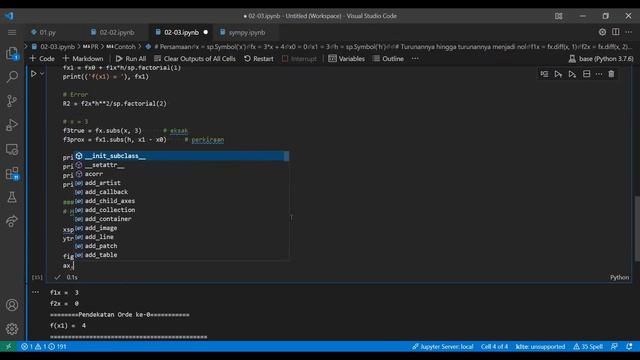Add a new Markdown cell

tap(83, 59)
